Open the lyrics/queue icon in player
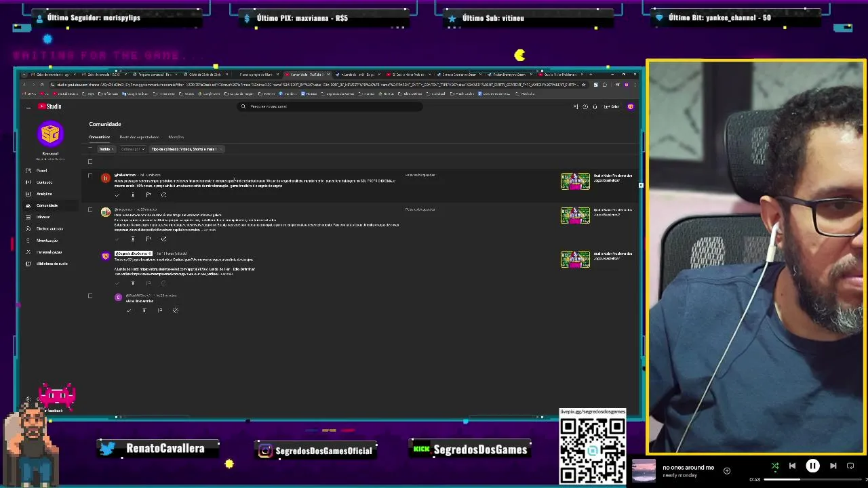Image resolution: width=868 pixels, height=488 pixels. click(850, 466)
